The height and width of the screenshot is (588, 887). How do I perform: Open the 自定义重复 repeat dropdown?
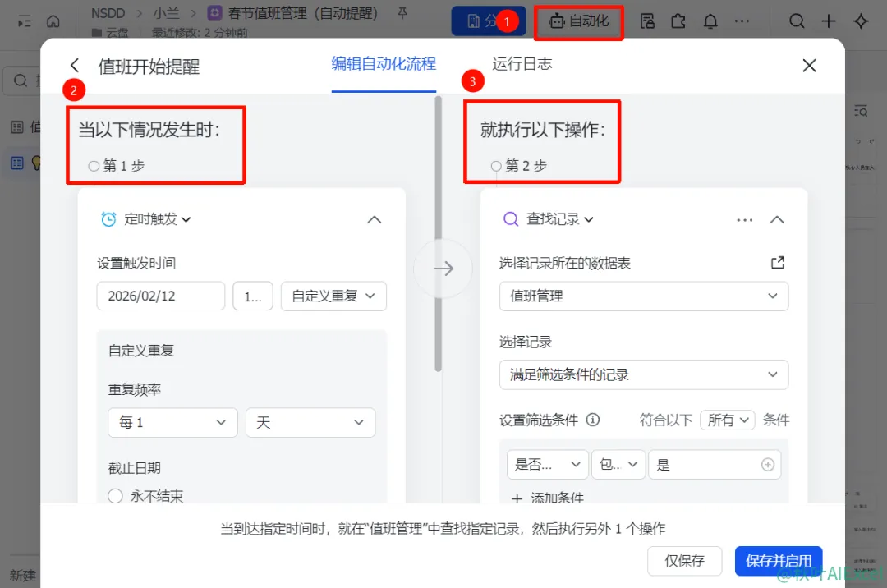coord(333,296)
